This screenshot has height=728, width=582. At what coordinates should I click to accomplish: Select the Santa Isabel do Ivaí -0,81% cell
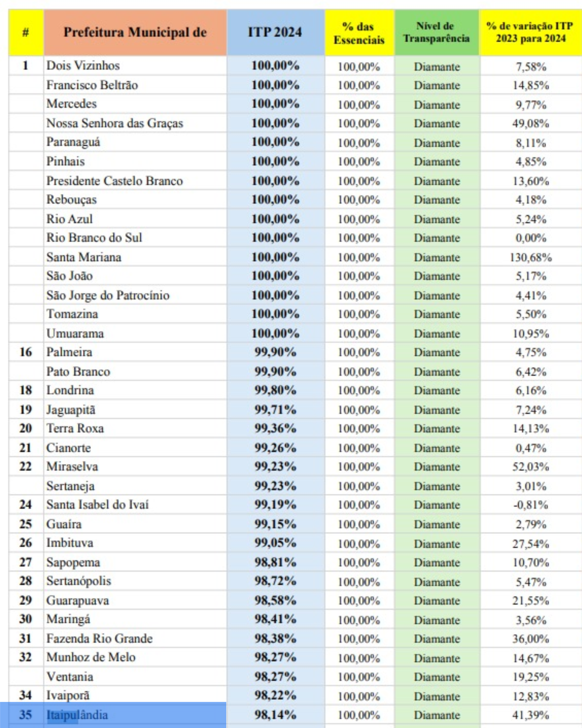(530, 505)
